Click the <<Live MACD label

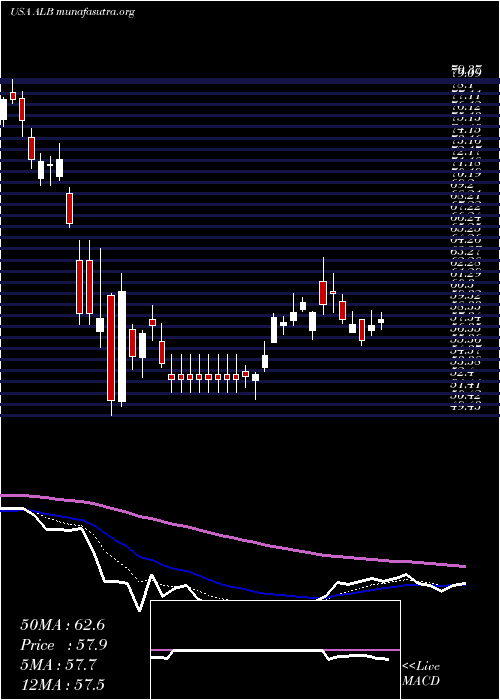point(421,674)
